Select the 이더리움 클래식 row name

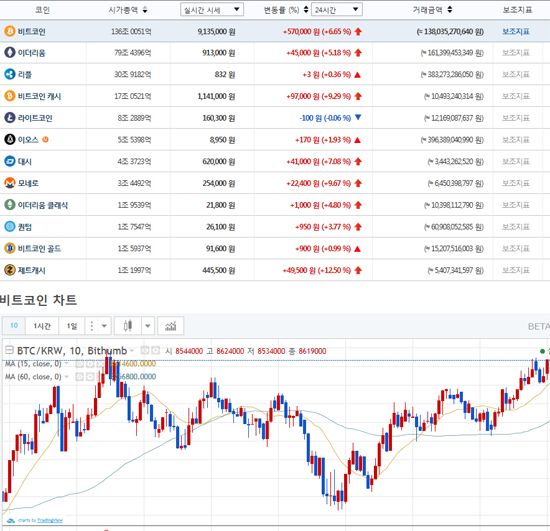(x=43, y=205)
